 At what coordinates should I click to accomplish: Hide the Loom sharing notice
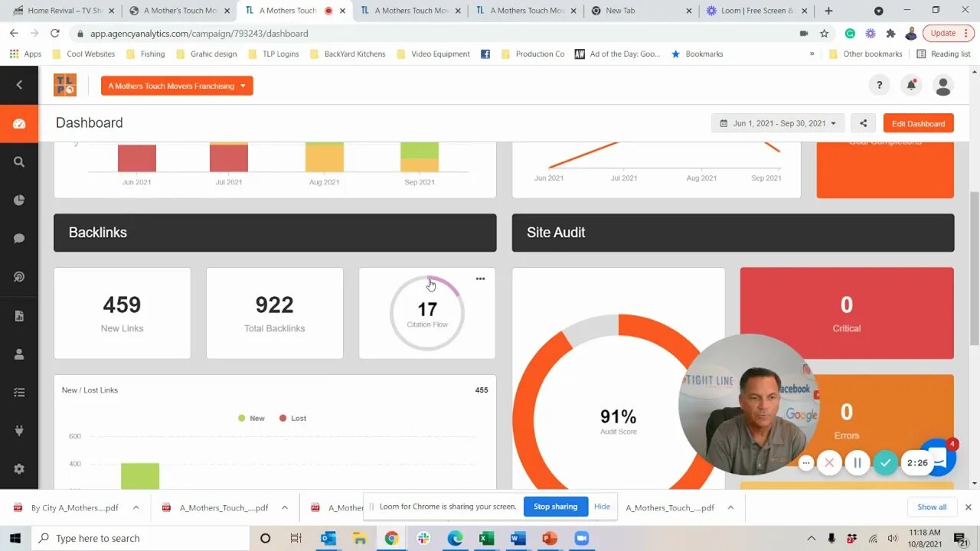coord(602,507)
